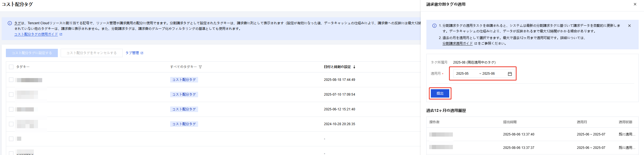Click date cell 2025-08-18 17:44:49
Image resolution: width=644 pixels, height=155 pixels.
(339, 80)
